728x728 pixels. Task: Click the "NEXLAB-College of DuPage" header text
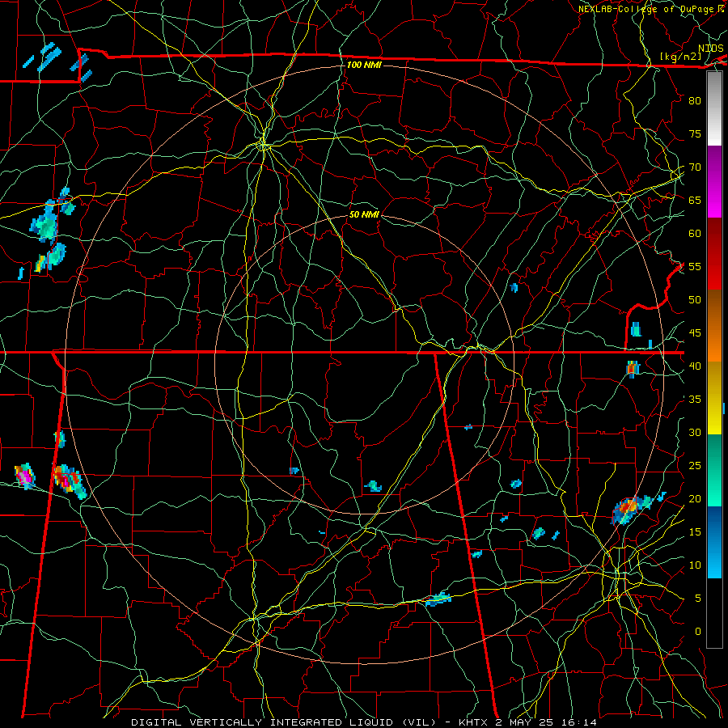(646, 9)
